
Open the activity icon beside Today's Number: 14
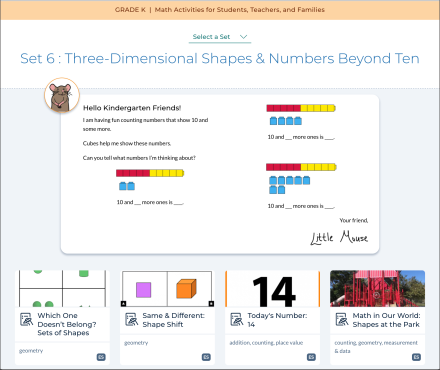tap(237, 319)
